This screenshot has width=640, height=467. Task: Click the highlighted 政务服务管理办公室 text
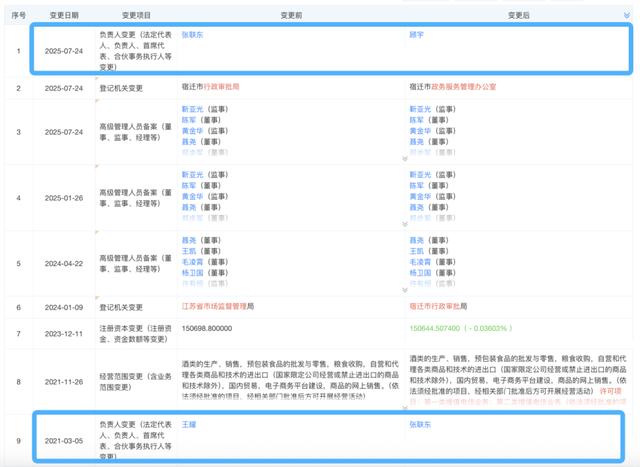(x=464, y=87)
